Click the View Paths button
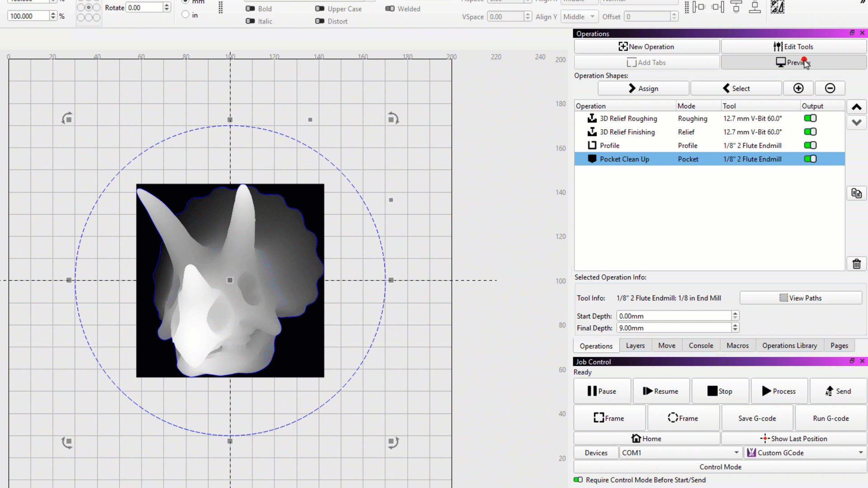 [801, 298]
